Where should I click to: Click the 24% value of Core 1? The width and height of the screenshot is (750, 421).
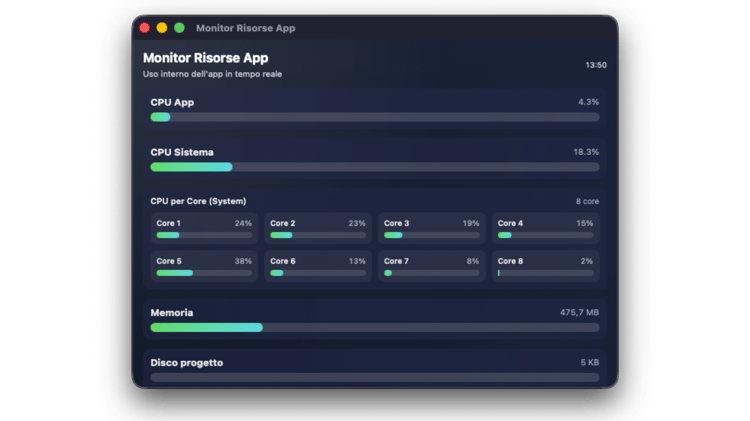tap(243, 223)
